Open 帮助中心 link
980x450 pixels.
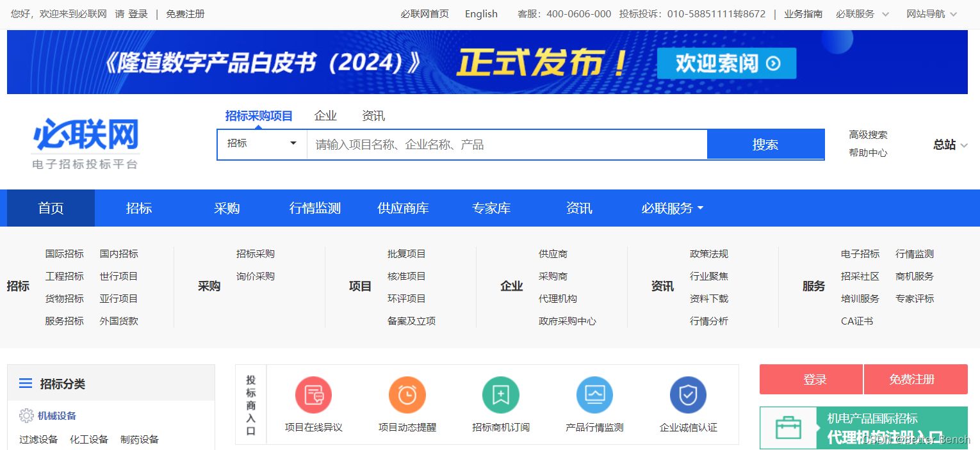[x=868, y=153]
